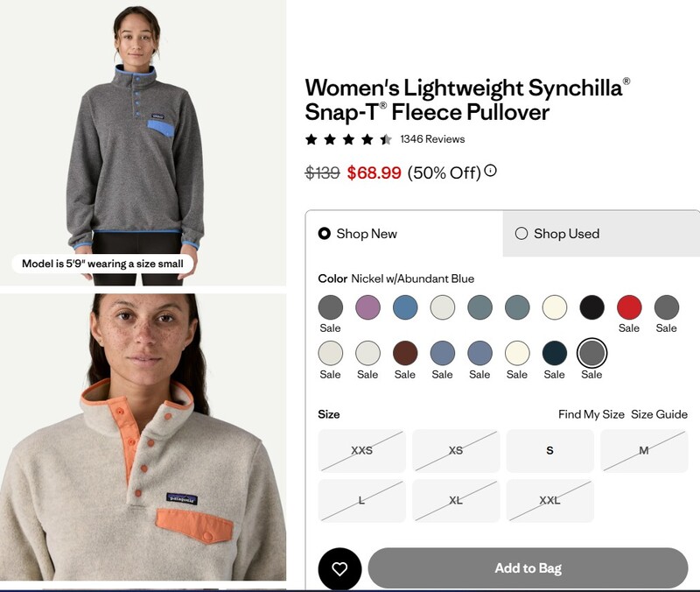Image resolution: width=700 pixels, height=592 pixels.
Task: Pick the dark navy color swatch
Action: point(555,353)
